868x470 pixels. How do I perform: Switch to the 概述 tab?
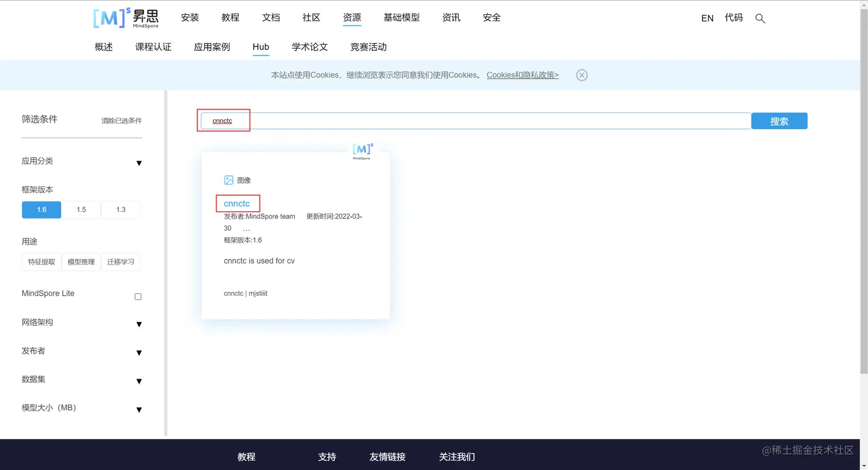[103, 47]
